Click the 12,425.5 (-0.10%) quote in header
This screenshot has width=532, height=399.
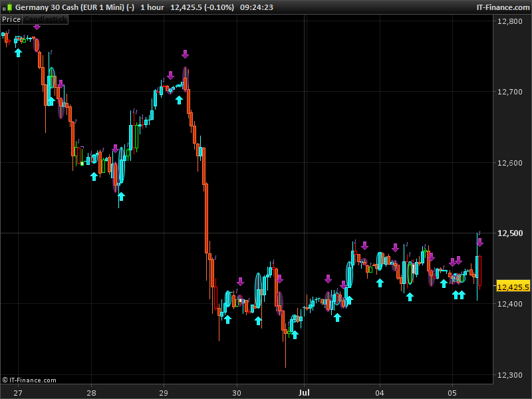[x=202, y=7]
